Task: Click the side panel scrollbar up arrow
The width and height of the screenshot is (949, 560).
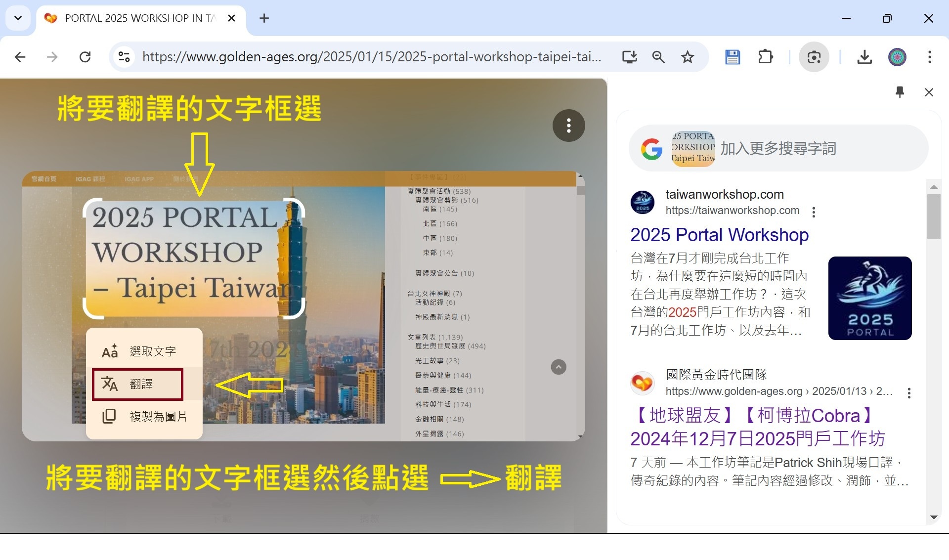Action: point(934,187)
